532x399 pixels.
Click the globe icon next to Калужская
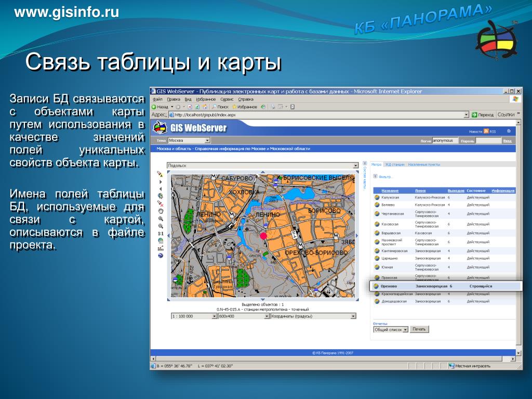377,197
